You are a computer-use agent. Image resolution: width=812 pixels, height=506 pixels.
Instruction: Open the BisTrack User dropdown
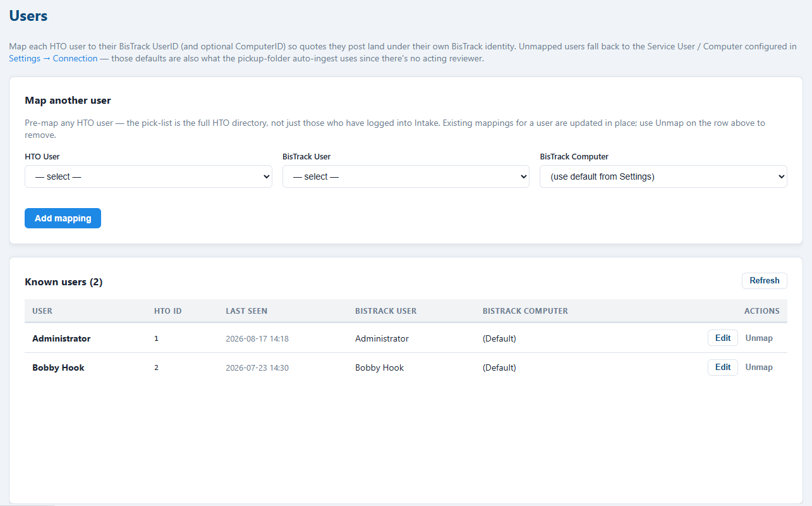(x=406, y=176)
